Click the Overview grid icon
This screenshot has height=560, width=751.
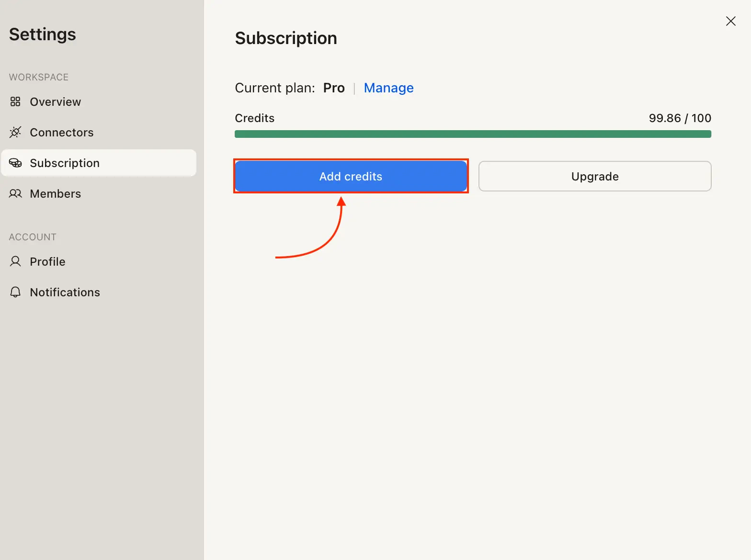tap(15, 101)
